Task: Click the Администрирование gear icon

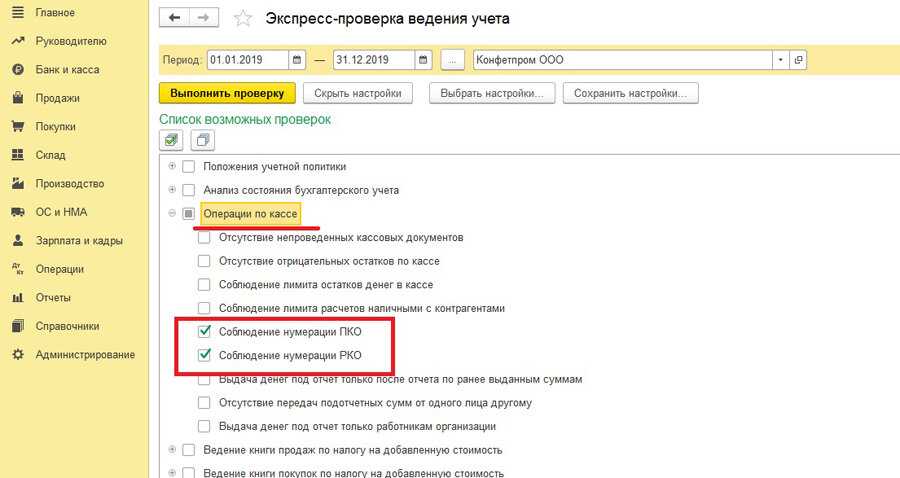Action: coord(18,354)
